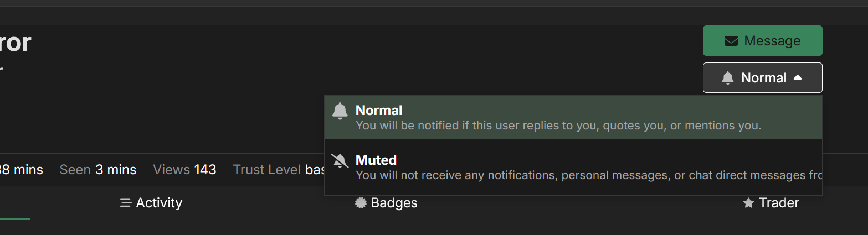Click the bell icon beside the Normal option

[340, 111]
